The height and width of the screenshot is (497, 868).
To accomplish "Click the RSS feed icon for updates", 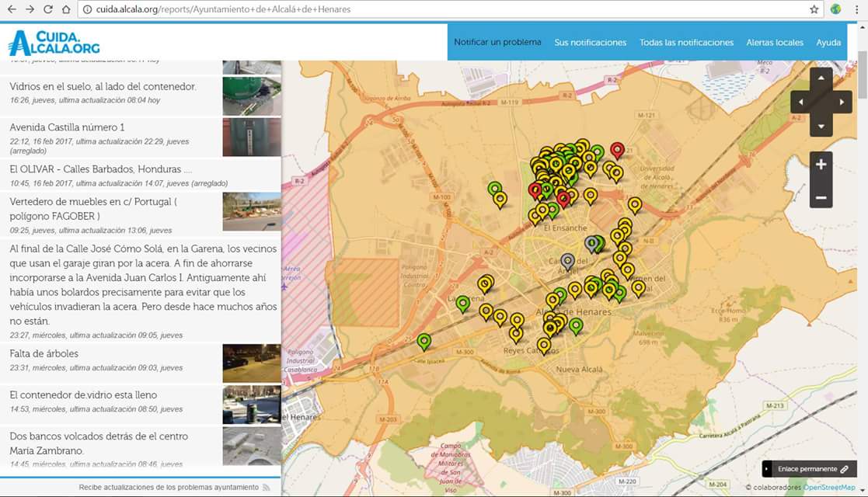I will [267, 487].
